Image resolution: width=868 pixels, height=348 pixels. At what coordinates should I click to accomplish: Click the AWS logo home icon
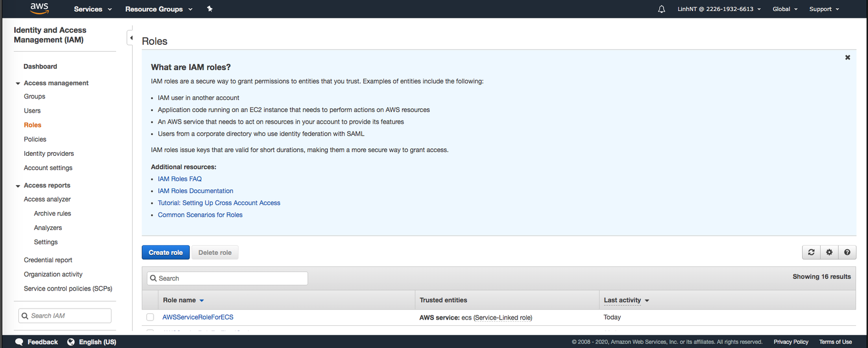coord(39,8)
